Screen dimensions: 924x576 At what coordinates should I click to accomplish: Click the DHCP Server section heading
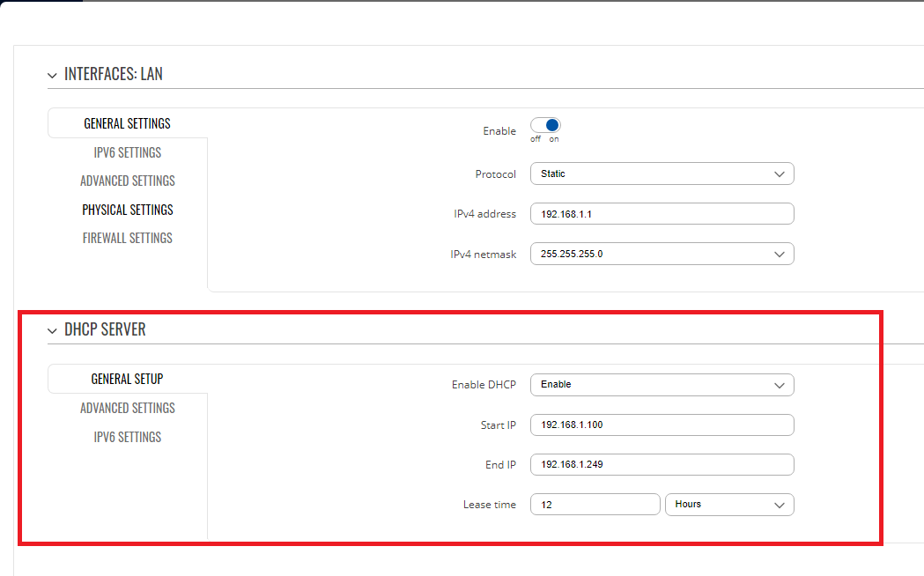[105, 330]
